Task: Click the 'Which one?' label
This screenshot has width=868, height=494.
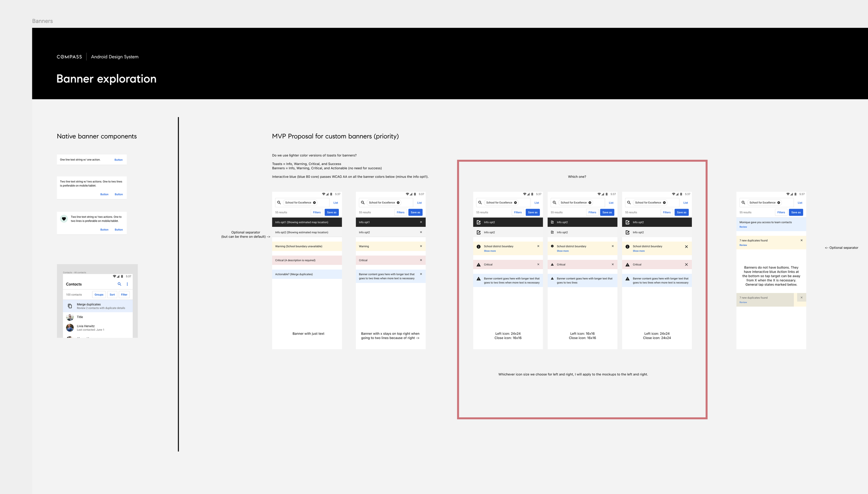Action: pyautogui.click(x=577, y=177)
